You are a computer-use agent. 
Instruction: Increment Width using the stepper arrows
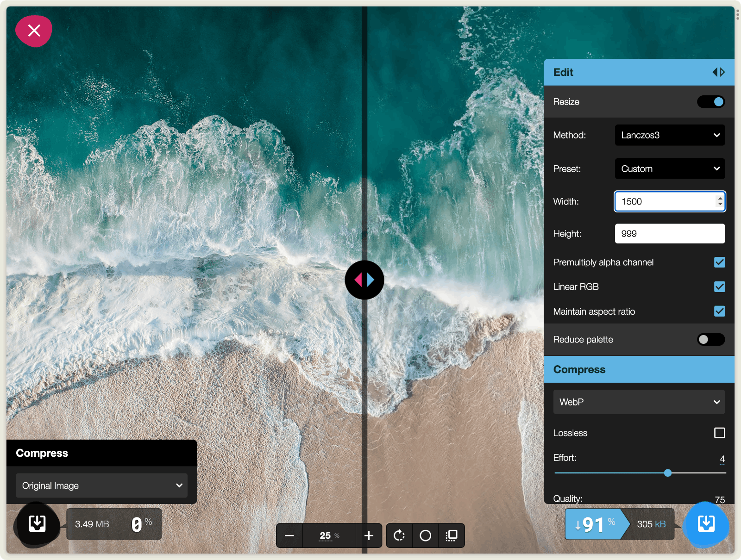pyautogui.click(x=720, y=199)
